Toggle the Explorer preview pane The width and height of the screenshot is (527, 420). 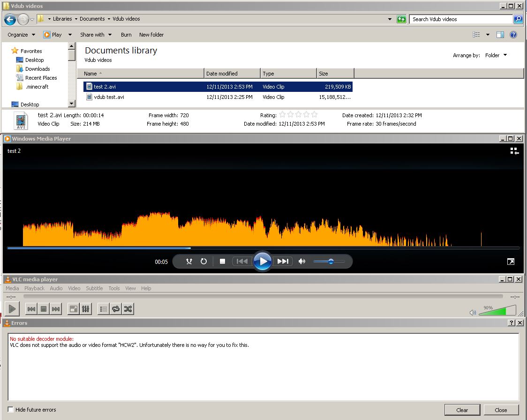coord(500,35)
